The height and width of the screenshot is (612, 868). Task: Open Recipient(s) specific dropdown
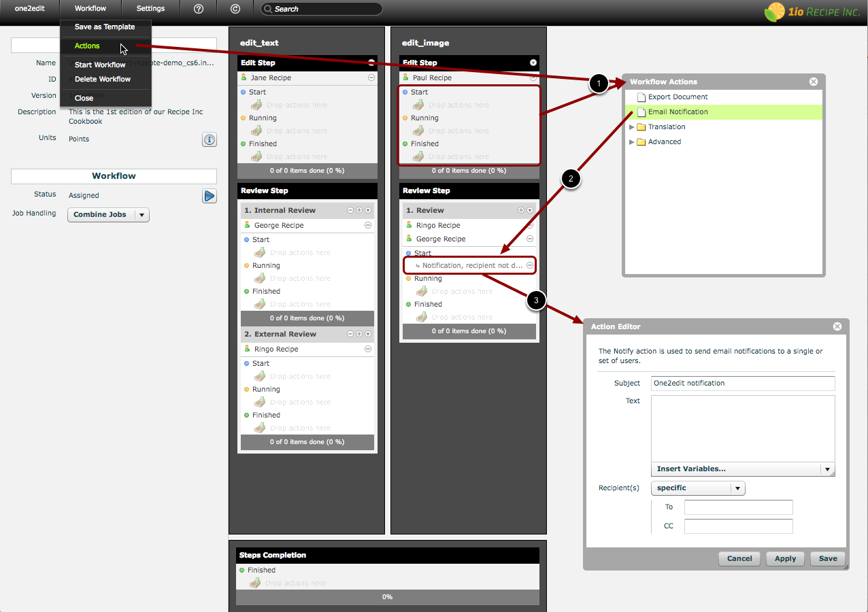(699, 488)
